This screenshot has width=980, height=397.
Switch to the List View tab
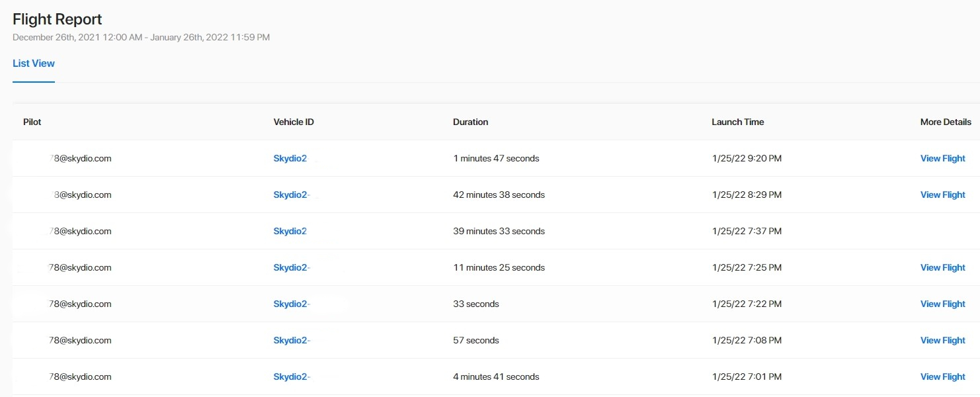(34, 64)
